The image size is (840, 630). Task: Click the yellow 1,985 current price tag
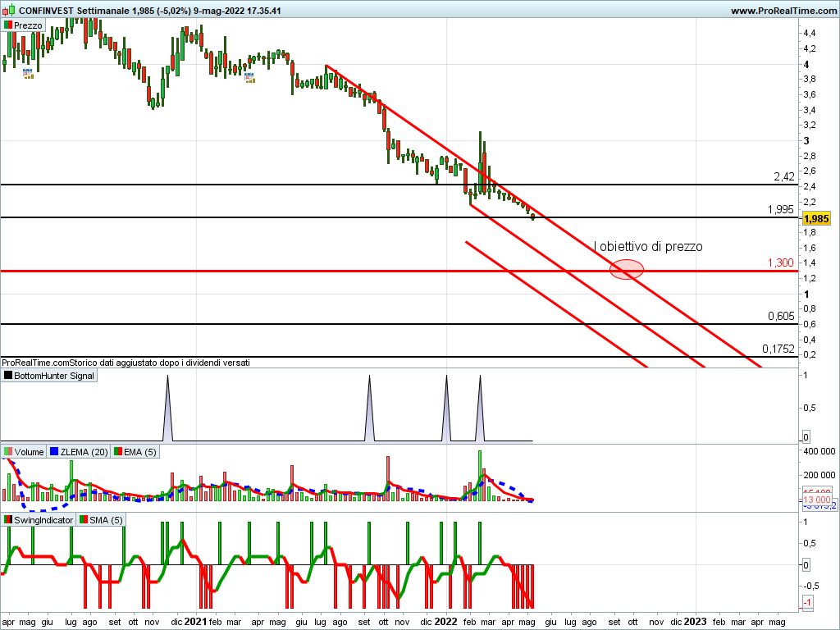coord(816,219)
